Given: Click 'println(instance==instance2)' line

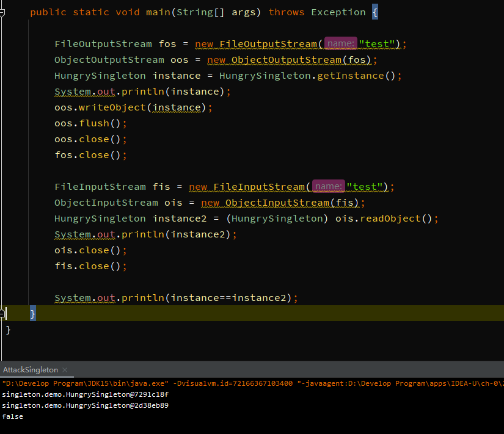Looking at the screenshot, I should pyautogui.click(x=176, y=298).
